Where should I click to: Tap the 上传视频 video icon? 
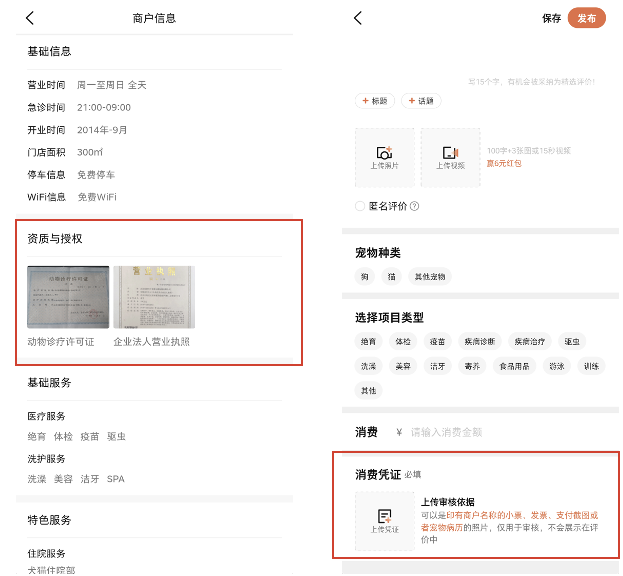pos(450,153)
